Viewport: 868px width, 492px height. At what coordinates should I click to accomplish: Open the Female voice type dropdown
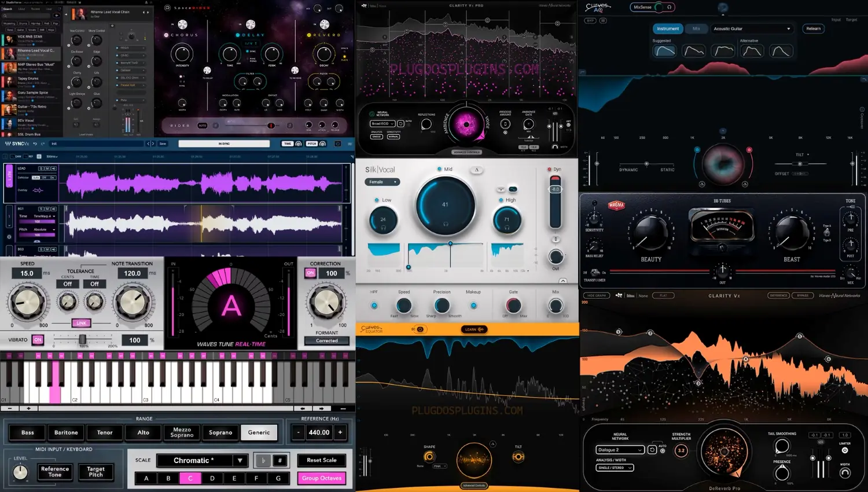pos(382,182)
